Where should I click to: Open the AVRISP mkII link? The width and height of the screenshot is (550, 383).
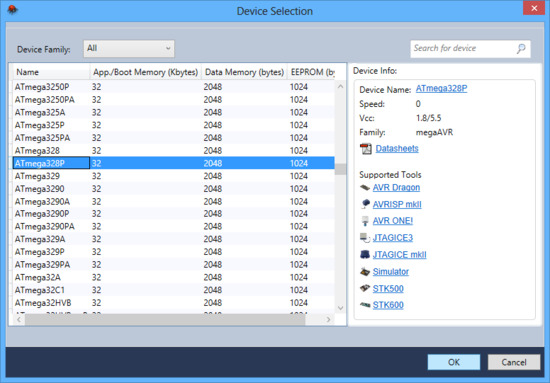point(397,204)
